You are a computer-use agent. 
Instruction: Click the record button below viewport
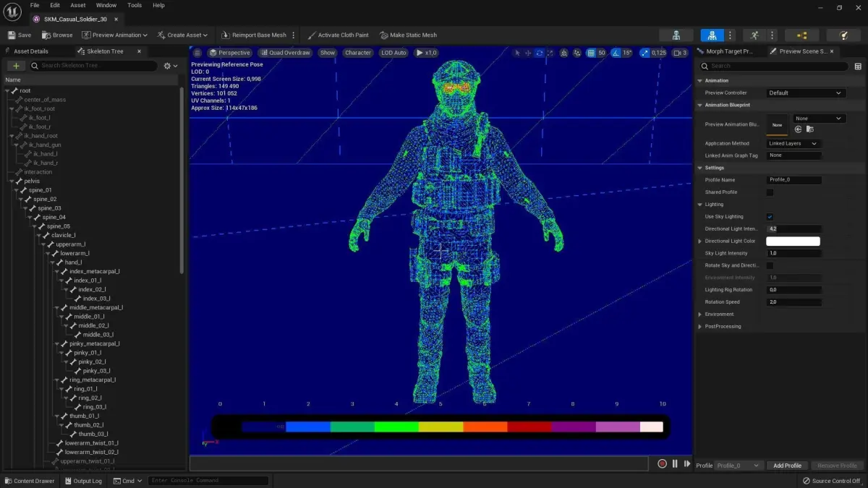(662, 464)
